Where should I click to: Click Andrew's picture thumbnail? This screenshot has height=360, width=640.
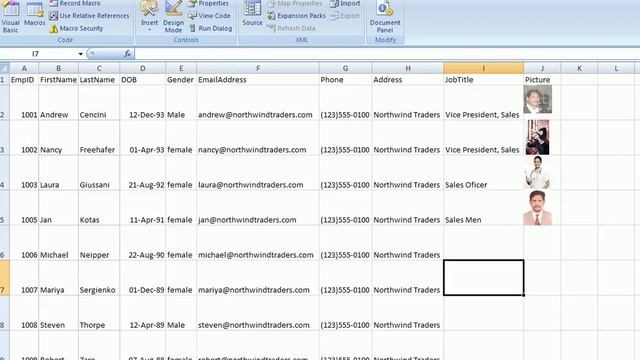(x=538, y=99)
